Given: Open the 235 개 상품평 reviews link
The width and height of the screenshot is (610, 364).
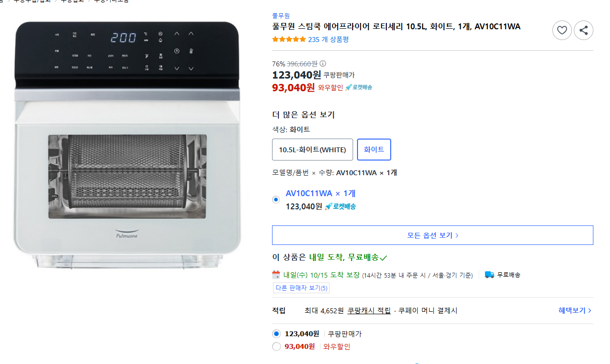Looking at the screenshot, I should pyautogui.click(x=328, y=40).
